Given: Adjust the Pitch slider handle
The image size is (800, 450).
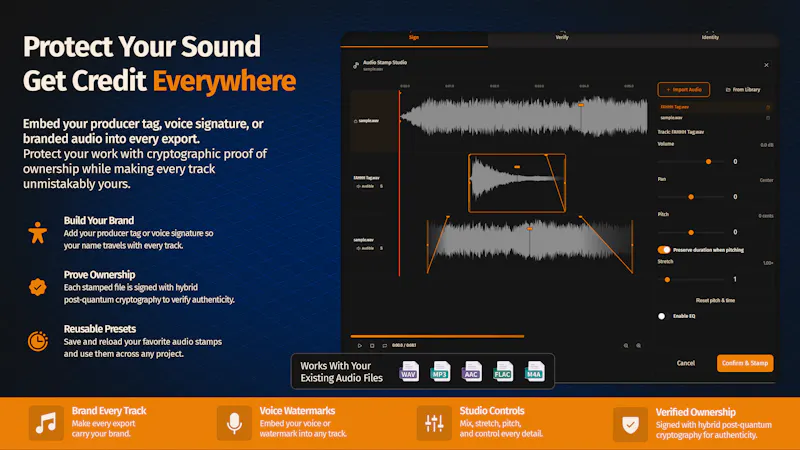Looking at the screenshot, I should (691, 233).
